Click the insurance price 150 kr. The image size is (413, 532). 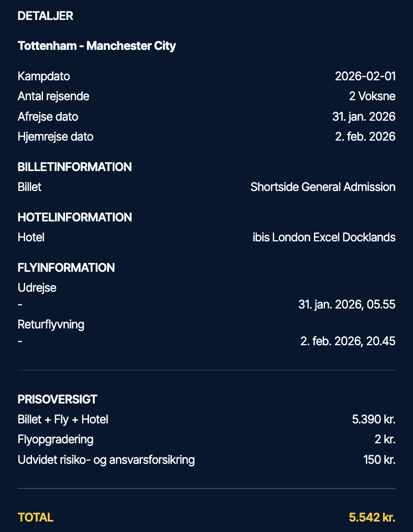(379, 460)
